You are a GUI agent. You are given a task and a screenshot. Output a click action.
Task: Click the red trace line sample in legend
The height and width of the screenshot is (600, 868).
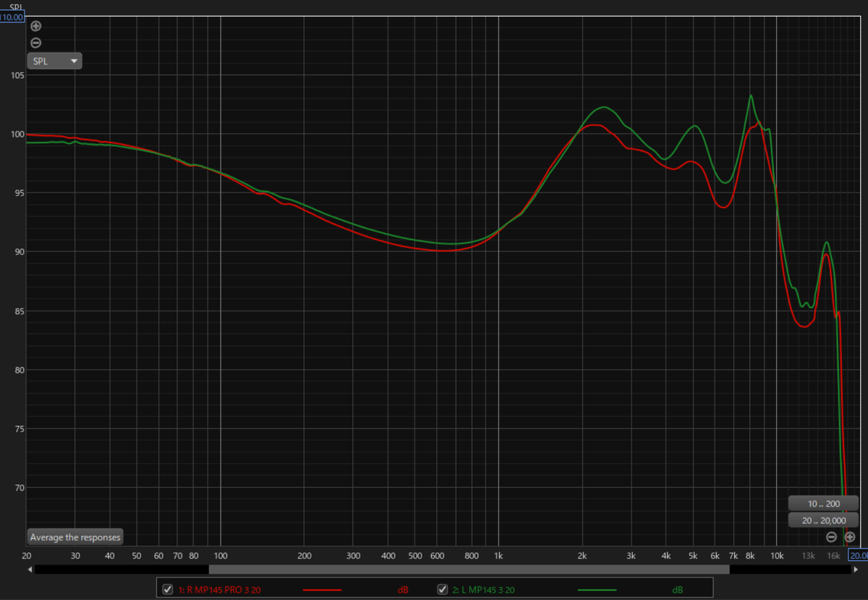(322, 590)
